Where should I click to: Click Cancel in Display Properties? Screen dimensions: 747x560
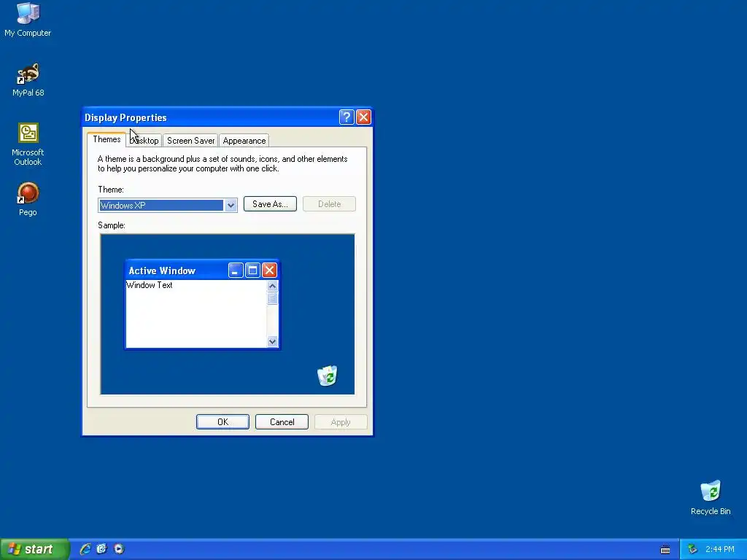pos(282,422)
